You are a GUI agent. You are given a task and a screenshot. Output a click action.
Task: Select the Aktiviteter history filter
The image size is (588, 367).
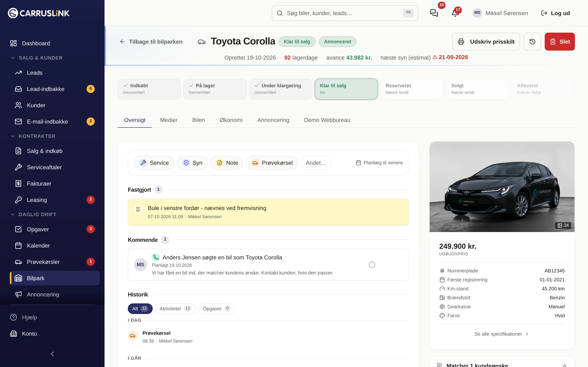click(175, 308)
